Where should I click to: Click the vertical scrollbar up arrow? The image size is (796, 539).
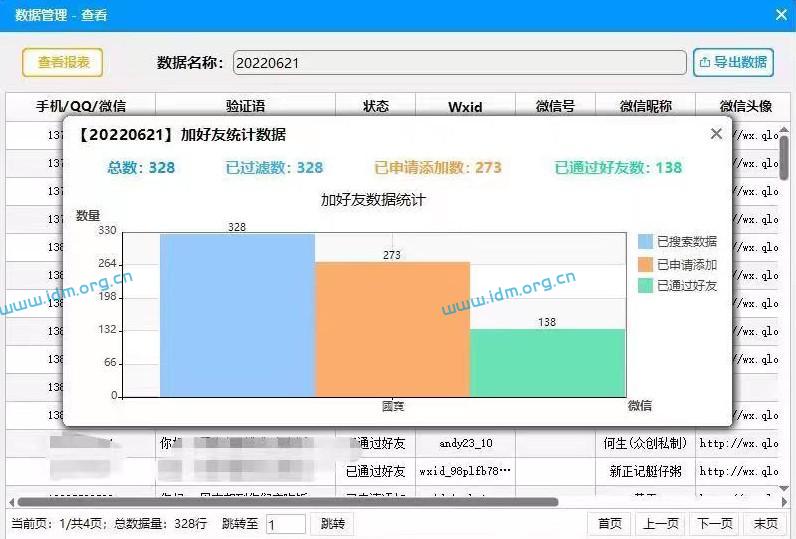click(x=784, y=130)
